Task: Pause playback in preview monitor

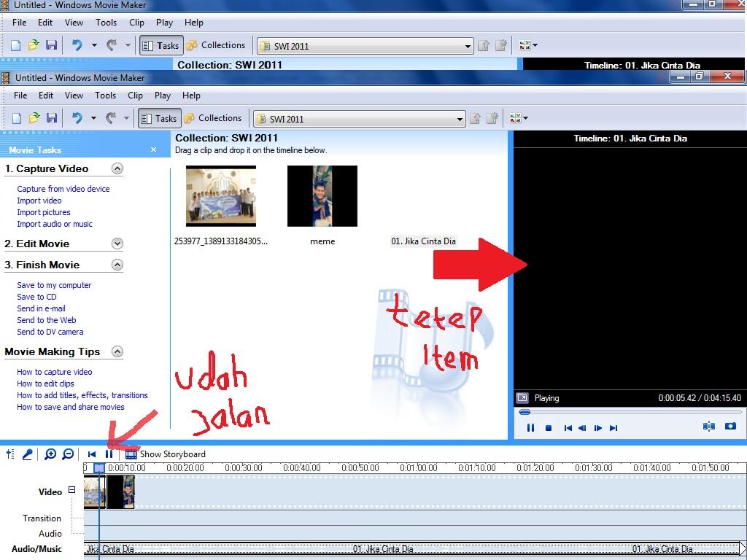Action: (x=530, y=427)
